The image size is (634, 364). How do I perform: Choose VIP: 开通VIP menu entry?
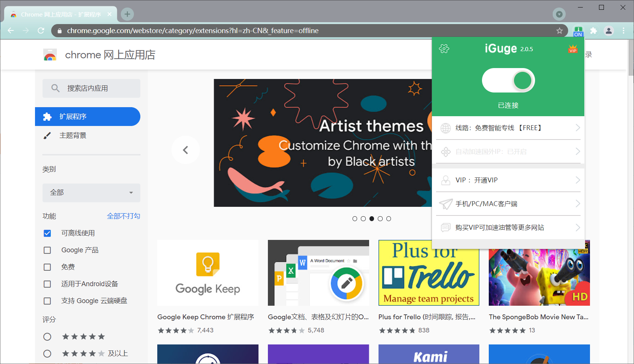[508, 180]
